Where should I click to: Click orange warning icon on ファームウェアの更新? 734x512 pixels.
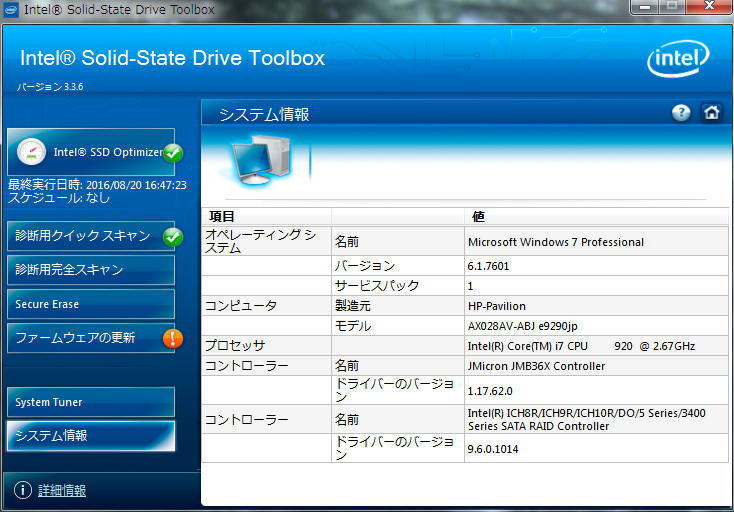[x=173, y=338]
